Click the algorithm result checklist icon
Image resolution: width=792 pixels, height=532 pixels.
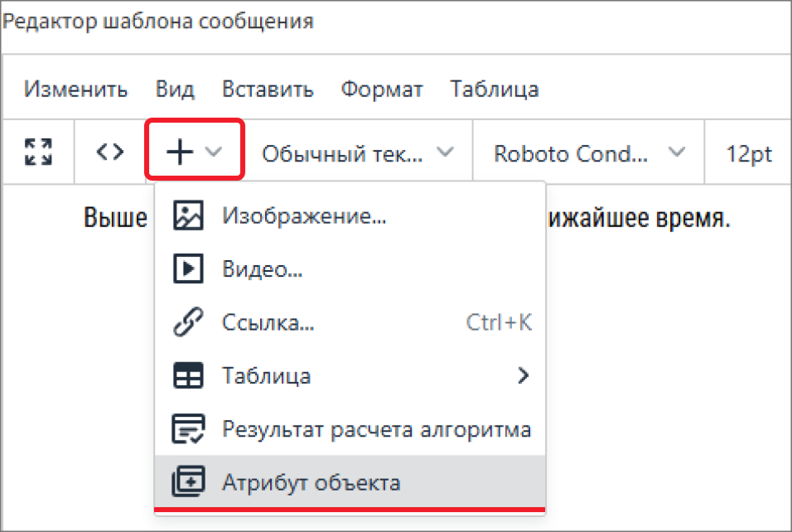pos(188,429)
